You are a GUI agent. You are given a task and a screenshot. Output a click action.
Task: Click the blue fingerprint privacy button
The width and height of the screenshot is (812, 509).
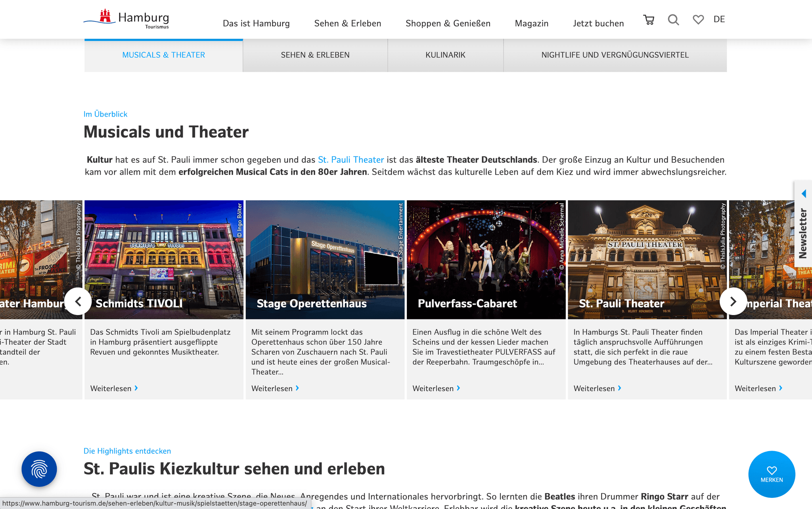click(39, 469)
